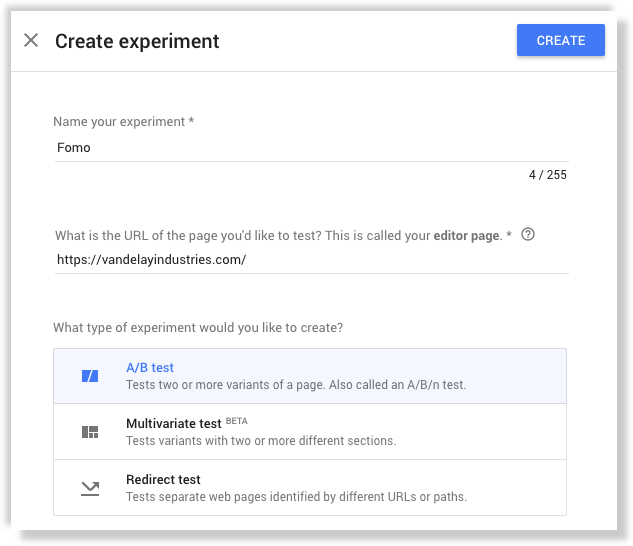633x546 pixels.
Task: Pick the Redirect test option
Action: click(x=310, y=487)
